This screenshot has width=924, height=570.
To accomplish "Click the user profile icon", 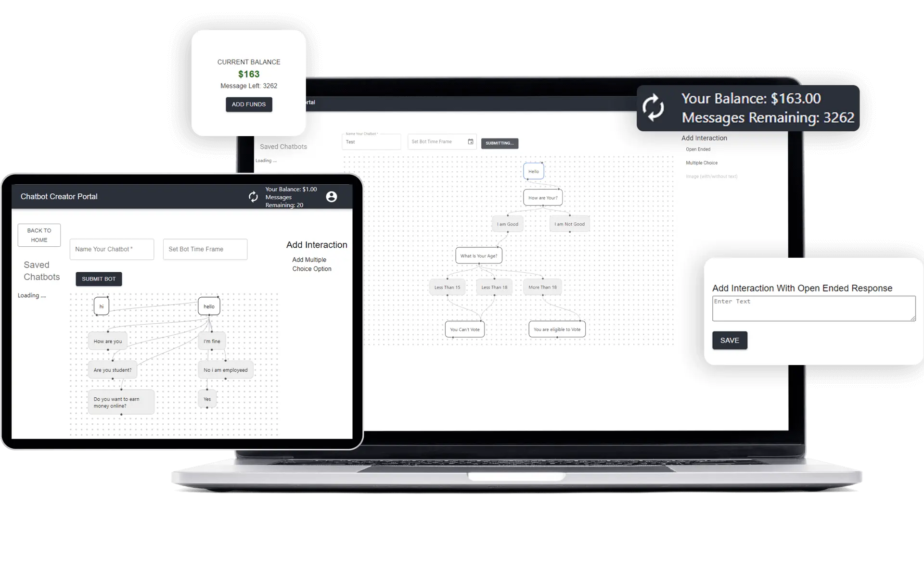I will tap(331, 196).
